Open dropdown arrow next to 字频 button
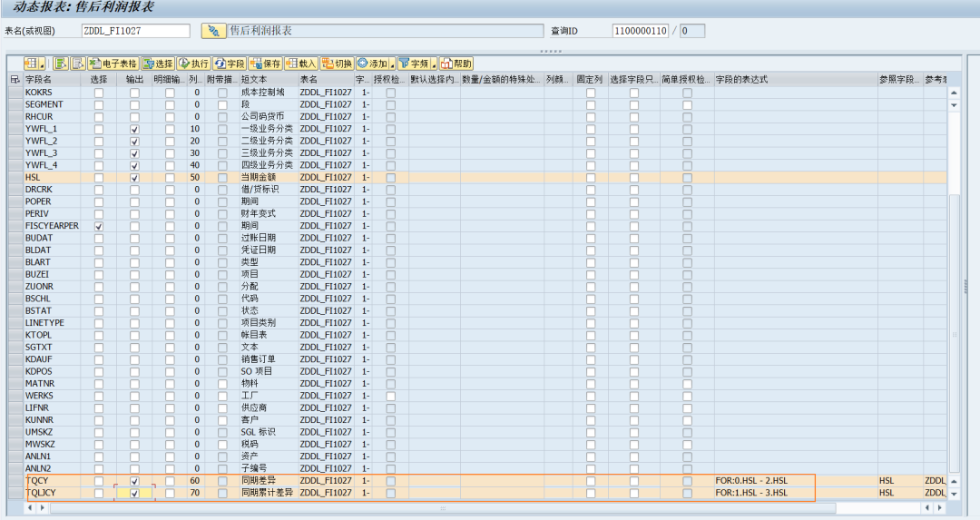This screenshot has height=520, width=980. pyautogui.click(x=434, y=64)
